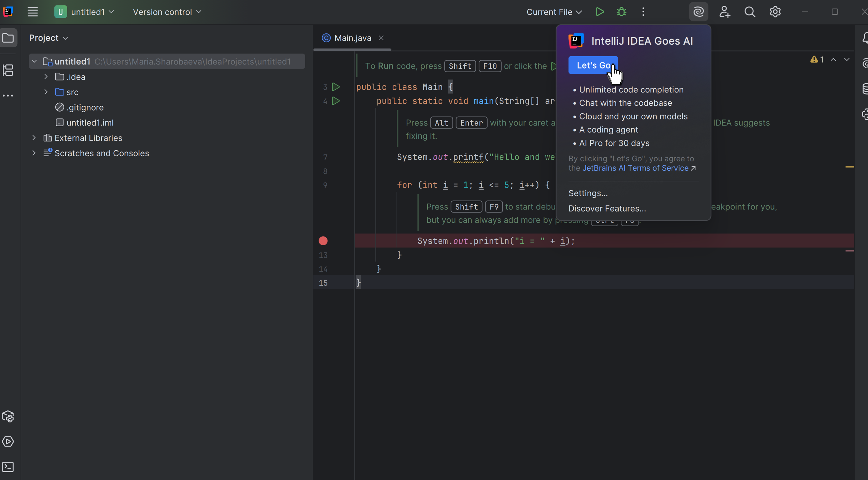Go to previous highlighted error arrow
The height and width of the screenshot is (480, 868).
[834, 60]
